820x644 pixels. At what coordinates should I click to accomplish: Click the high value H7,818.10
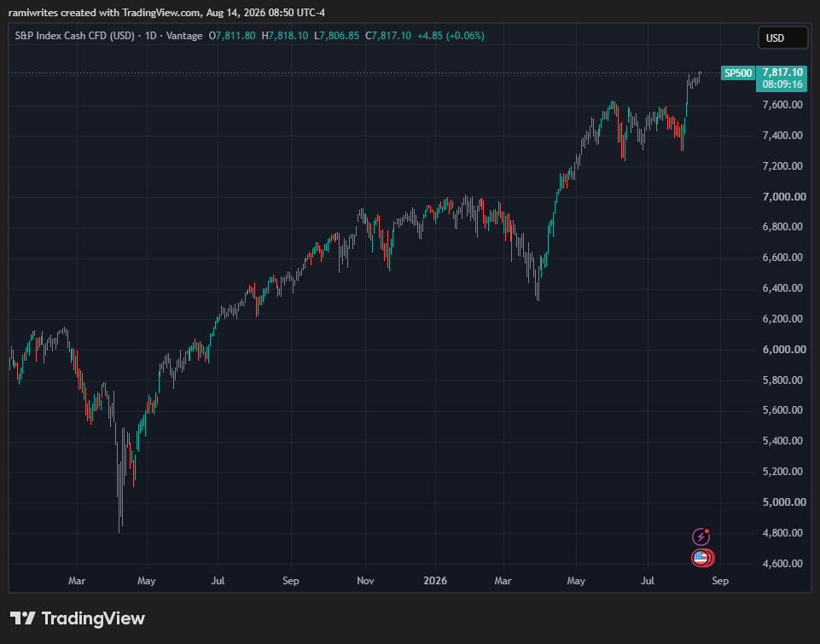(285, 36)
